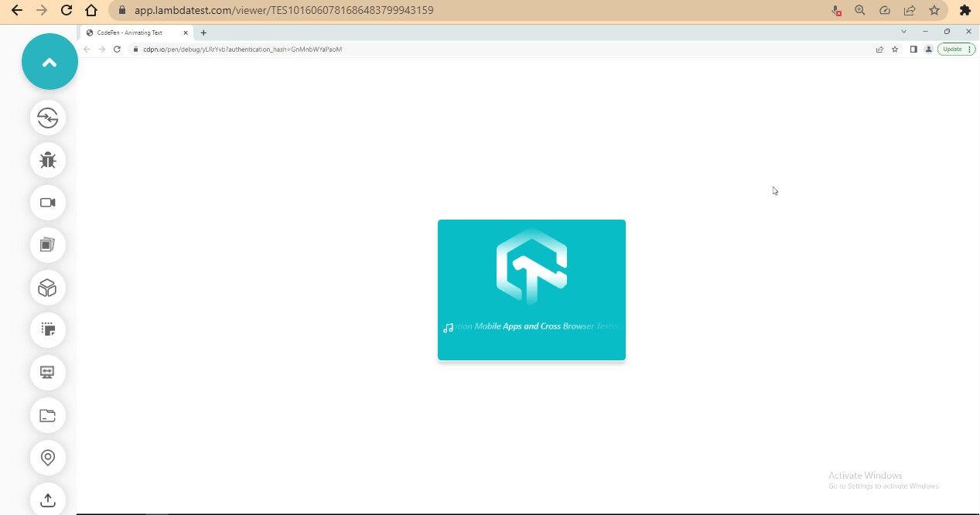Upload files with the upload arrow icon

tap(47, 500)
